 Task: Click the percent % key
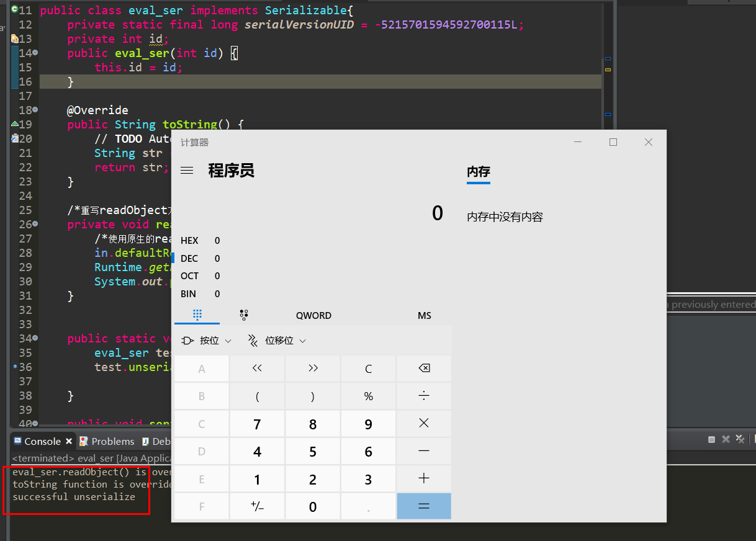pos(369,396)
